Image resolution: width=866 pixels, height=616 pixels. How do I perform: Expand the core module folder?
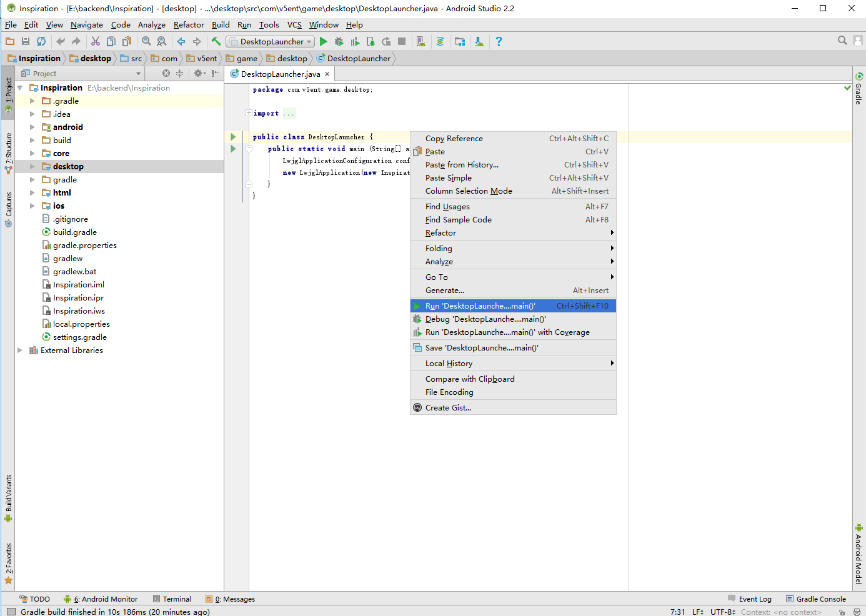[32, 153]
